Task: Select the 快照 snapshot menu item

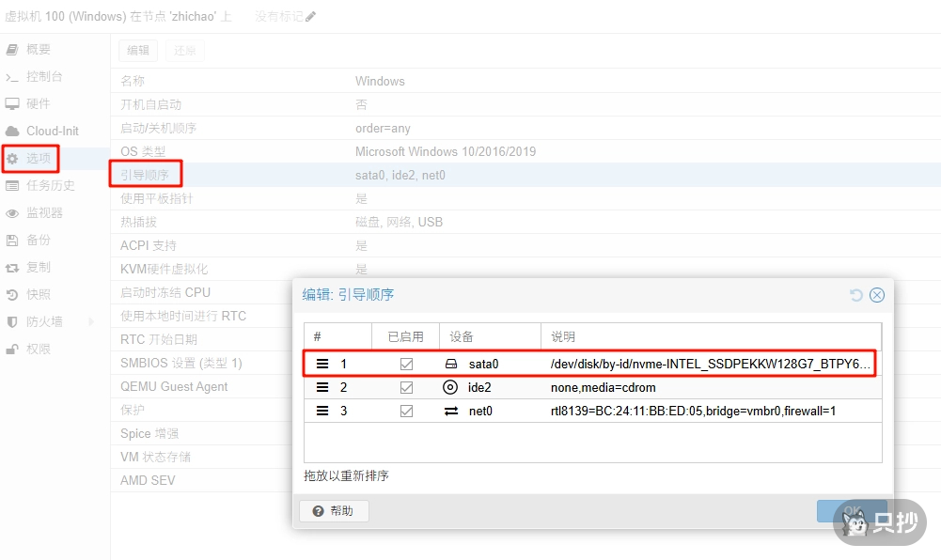Action: [38, 294]
